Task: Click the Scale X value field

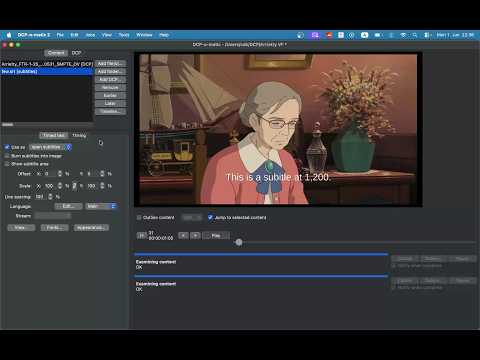Action: [x=50, y=186]
